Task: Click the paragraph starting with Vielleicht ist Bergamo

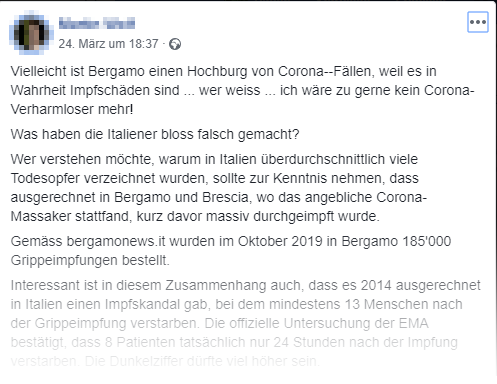Action: pos(242,90)
